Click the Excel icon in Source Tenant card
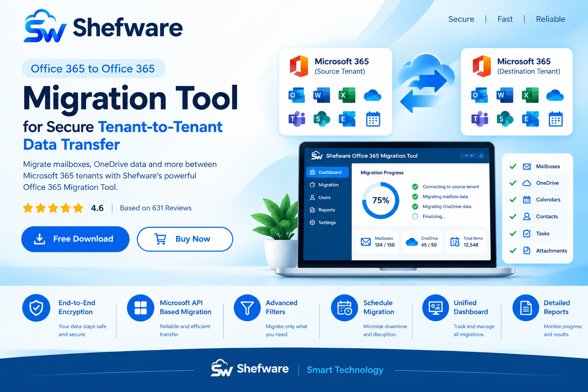Screen dimensions: 588x392 pos(347,95)
